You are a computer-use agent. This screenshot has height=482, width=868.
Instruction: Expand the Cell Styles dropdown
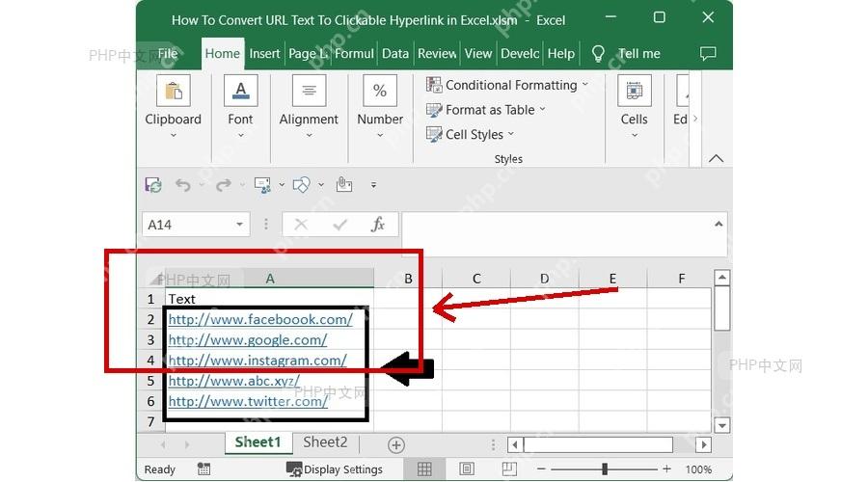[510, 134]
